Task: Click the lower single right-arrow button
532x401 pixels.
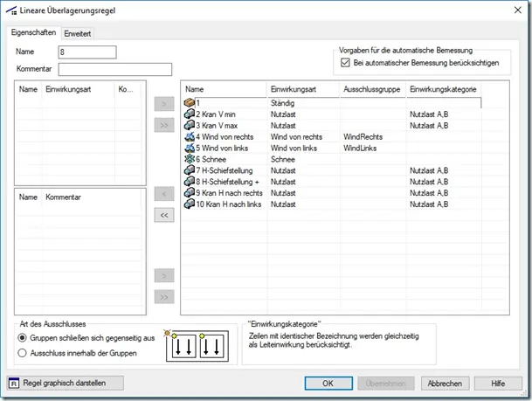Action: point(164,276)
